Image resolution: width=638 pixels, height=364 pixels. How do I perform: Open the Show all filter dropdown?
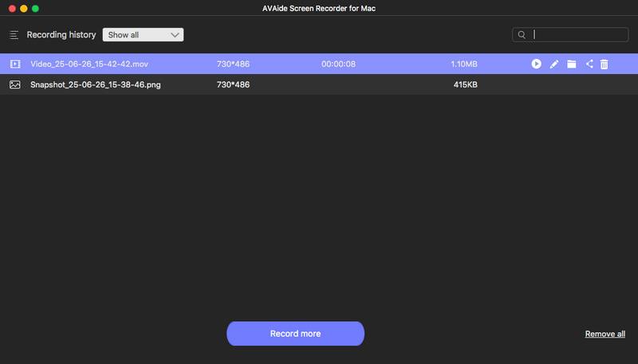[x=143, y=34]
